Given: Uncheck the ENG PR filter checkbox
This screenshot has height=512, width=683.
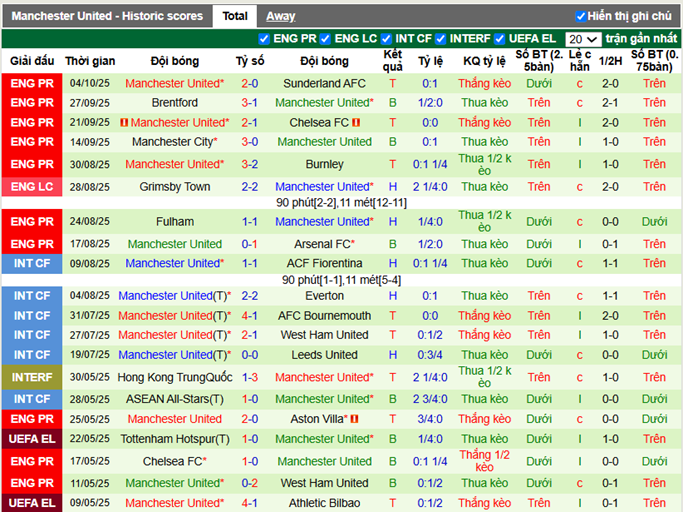Looking at the screenshot, I should click(x=264, y=39).
